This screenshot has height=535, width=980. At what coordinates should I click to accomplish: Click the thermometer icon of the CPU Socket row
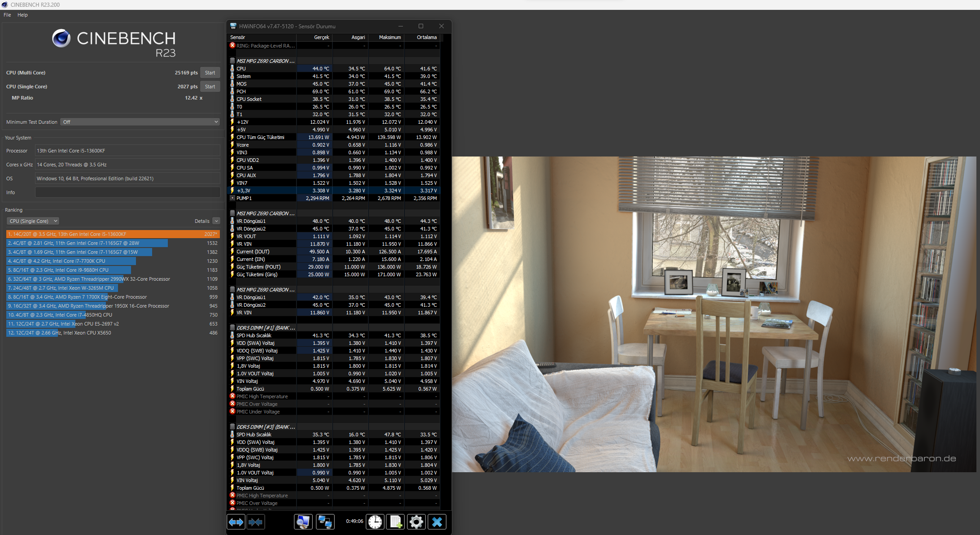(x=232, y=99)
